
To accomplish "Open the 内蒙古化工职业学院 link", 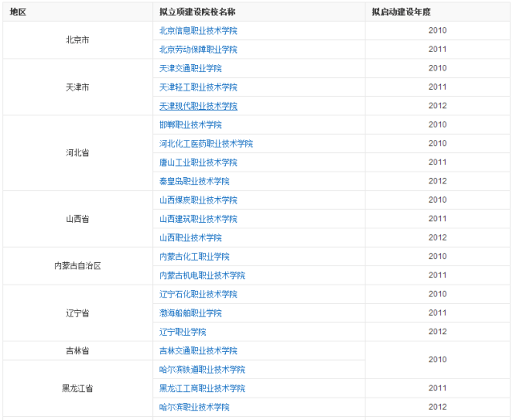I will pyautogui.click(x=194, y=256).
